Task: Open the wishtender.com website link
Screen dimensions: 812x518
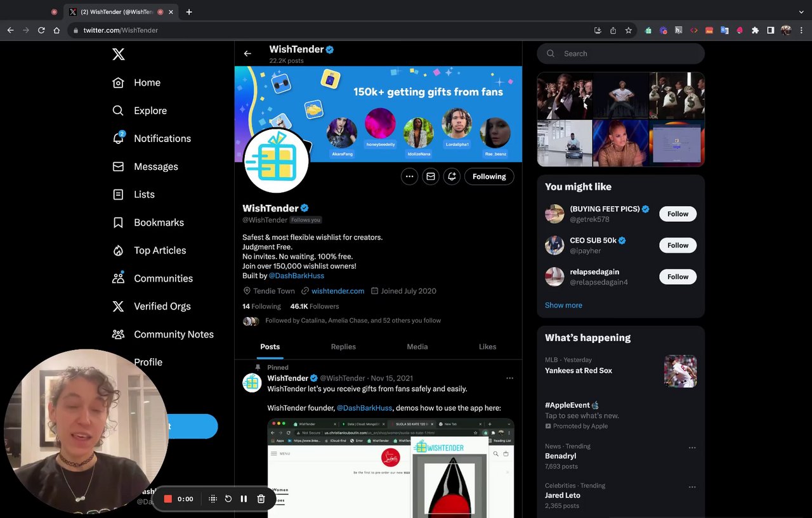Action: [x=337, y=291]
